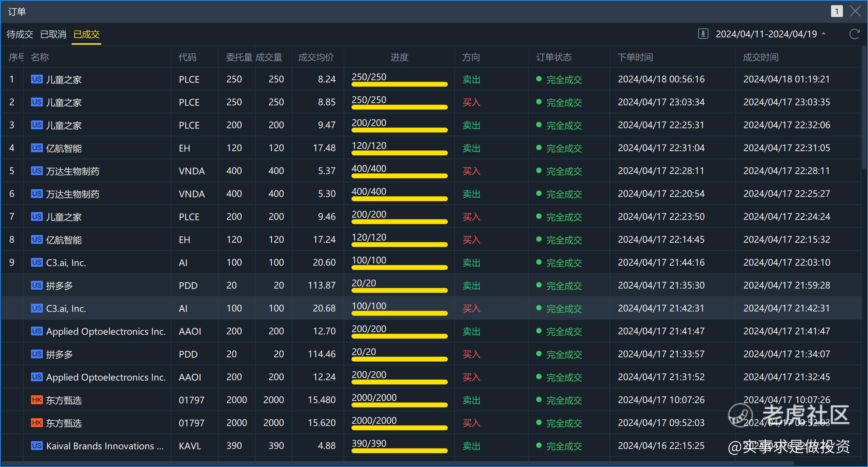Switch to the 待成交 tab
Screen dimensions: 868x467
click(x=20, y=34)
